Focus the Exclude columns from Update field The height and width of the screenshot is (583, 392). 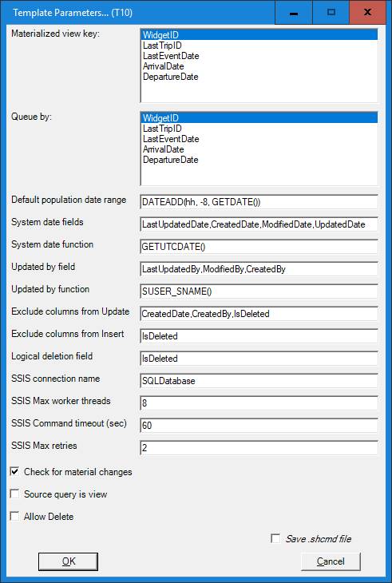tap(259, 313)
